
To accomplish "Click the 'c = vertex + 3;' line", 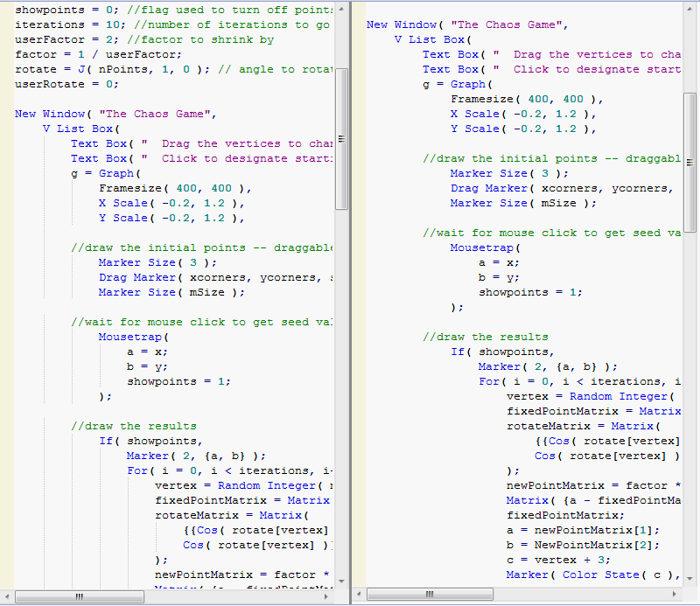I will [558, 560].
